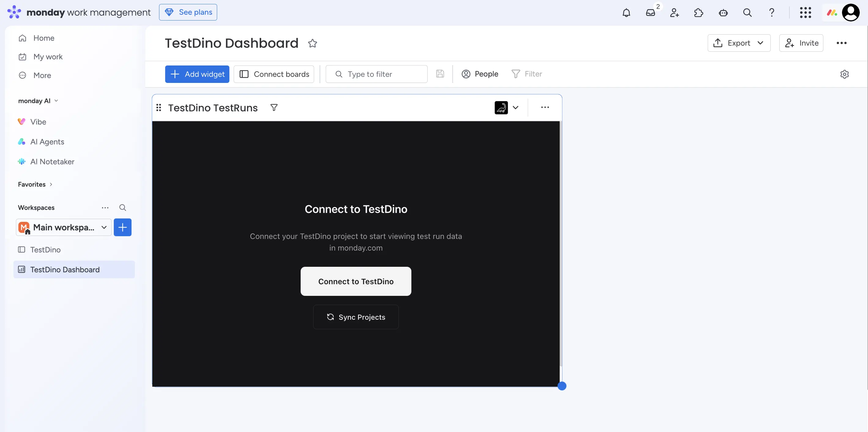
Task: Click the Connect to TestDino button
Action: point(355,281)
